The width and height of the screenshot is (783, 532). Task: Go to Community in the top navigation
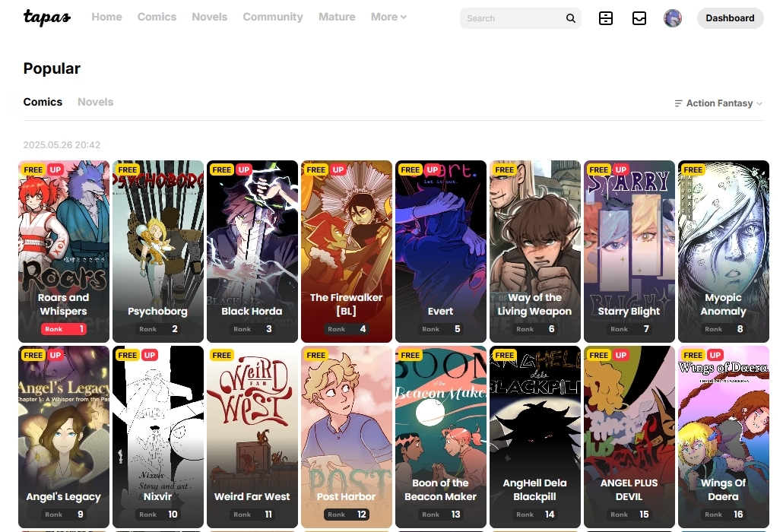[x=273, y=17]
